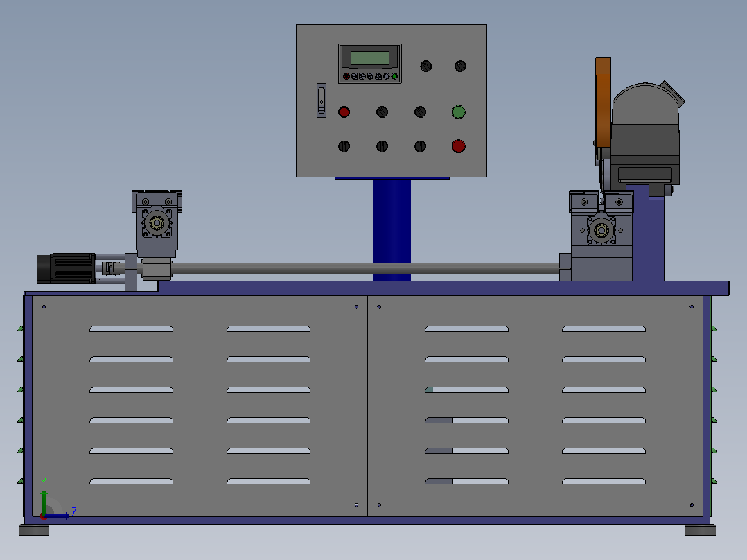Click the shaft coupling beside the servo motor

point(111,268)
